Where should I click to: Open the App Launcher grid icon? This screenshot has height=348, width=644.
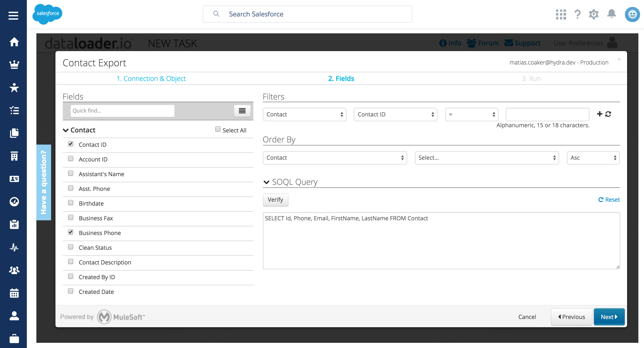coord(561,14)
